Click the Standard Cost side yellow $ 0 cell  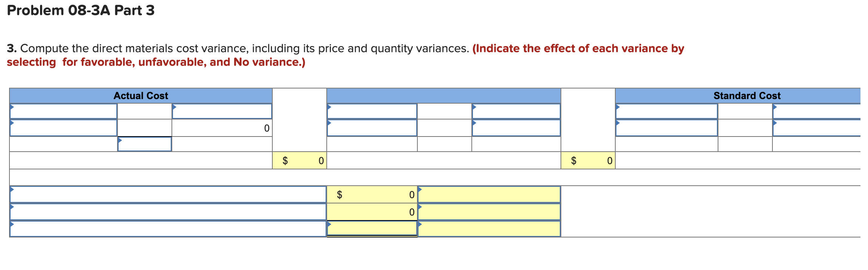point(589,161)
